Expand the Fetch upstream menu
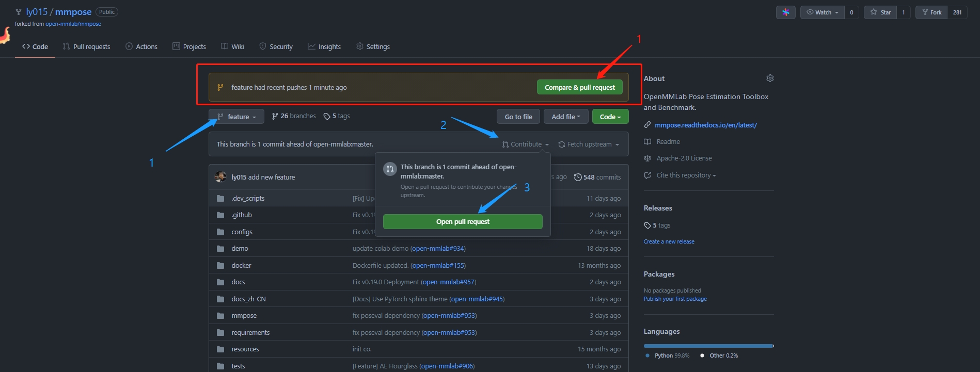 point(589,144)
